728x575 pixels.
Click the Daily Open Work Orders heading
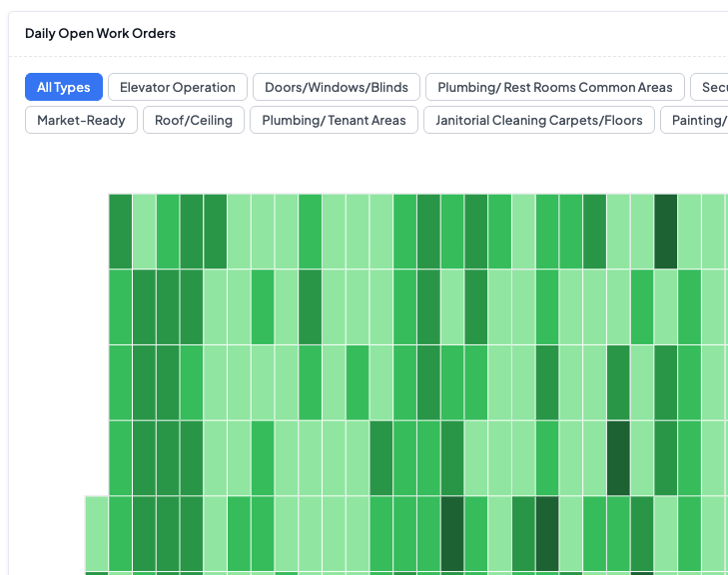tap(100, 33)
